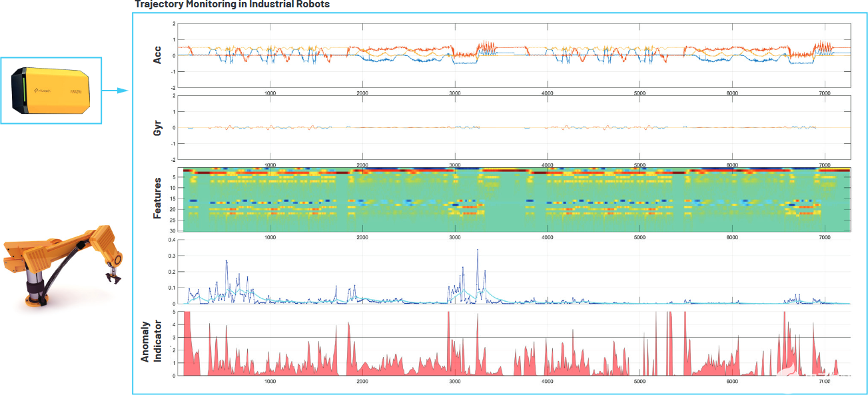
Task: Click the "0.2" y-axis tick label
Action: 171,272
